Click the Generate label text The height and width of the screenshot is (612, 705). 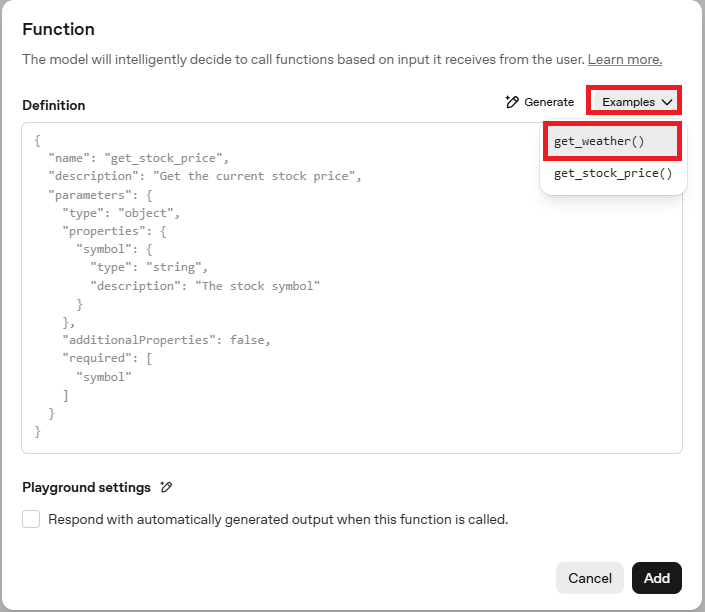pyautogui.click(x=549, y=102)
